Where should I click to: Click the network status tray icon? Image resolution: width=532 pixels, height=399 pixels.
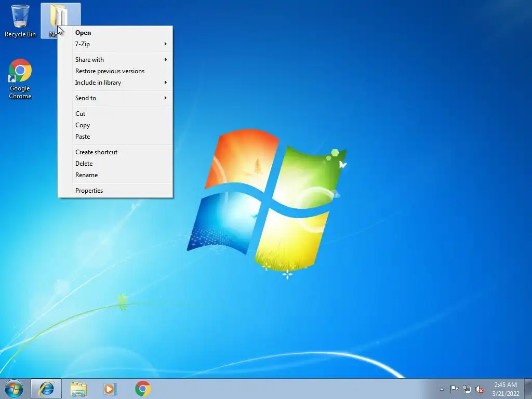point(467,389)
